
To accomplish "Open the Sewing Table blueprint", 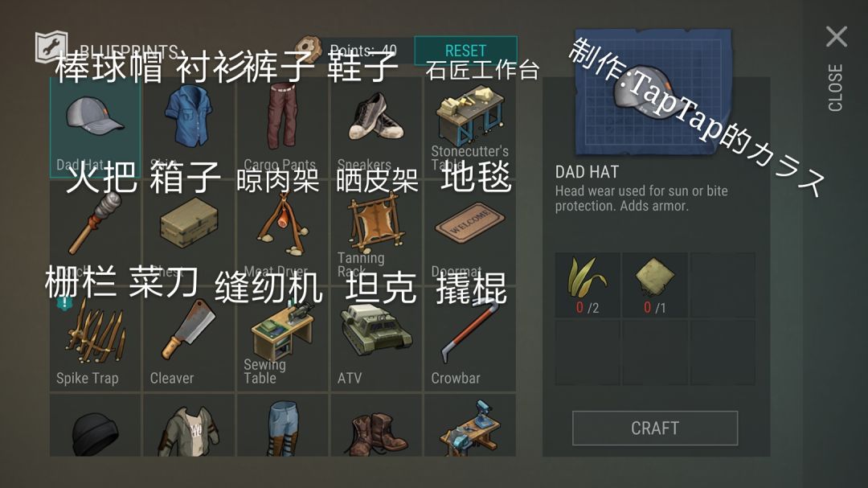I will (282, 338).
